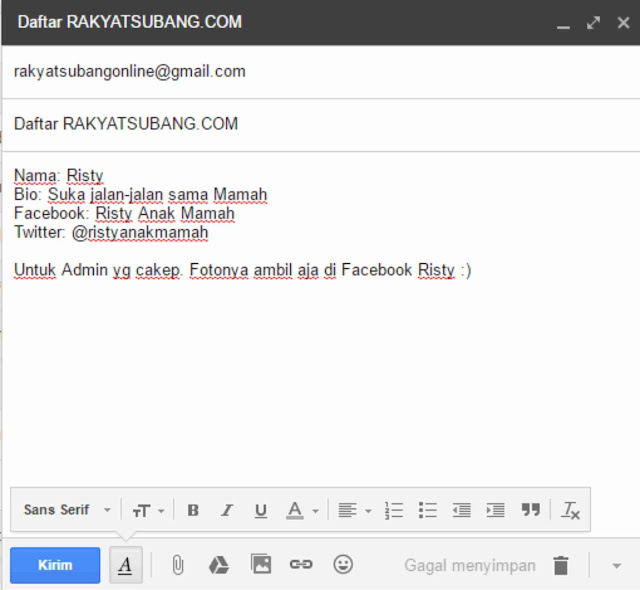Remove formatting with Tx icon

(571, 510)
